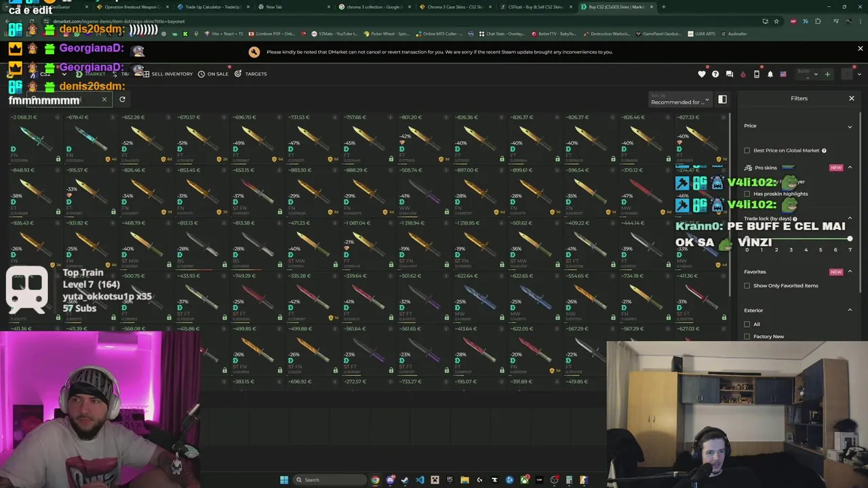Clear the search box with X
The height and width of the screenshot is (488, 868).
tap(104, 100)
